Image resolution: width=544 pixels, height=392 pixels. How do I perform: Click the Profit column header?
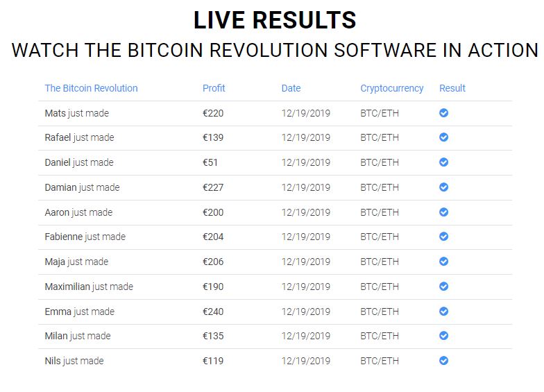[x=214, y=88]
